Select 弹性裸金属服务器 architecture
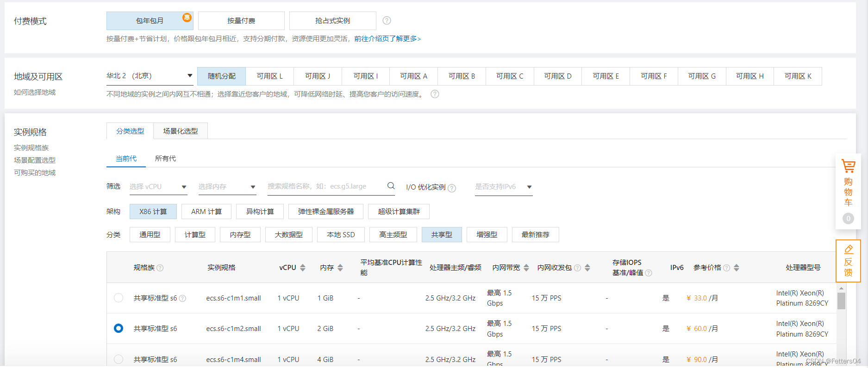 coord(326,212)
